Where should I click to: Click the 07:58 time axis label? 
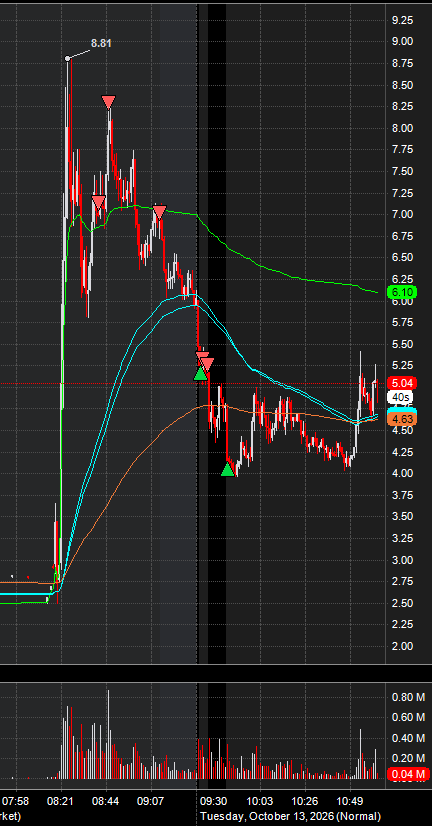pyautogui.click(x=17, y=801)
